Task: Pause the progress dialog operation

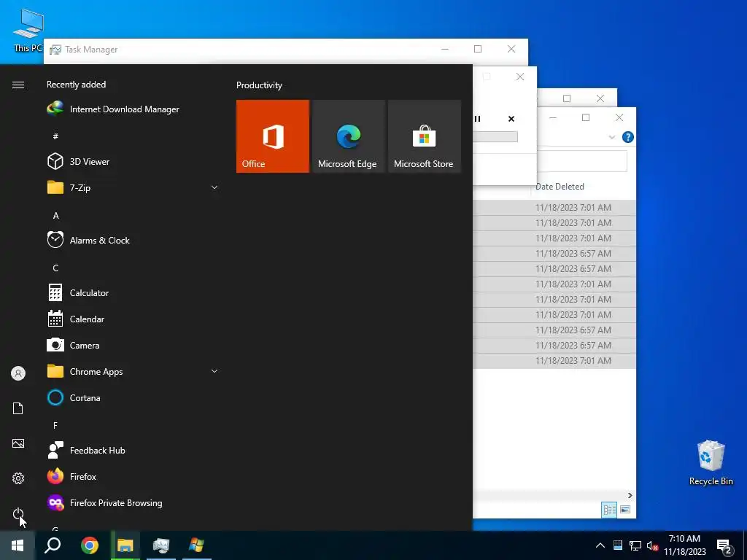Action: 477,119
